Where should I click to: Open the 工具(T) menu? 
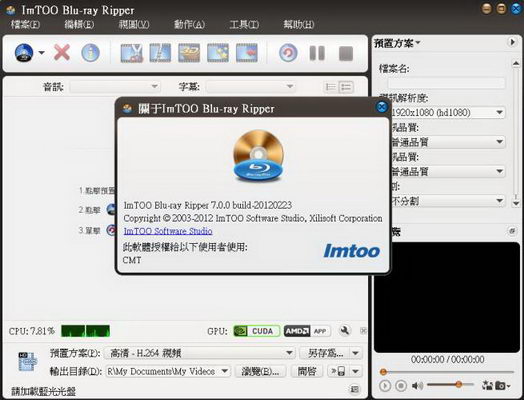244,24
